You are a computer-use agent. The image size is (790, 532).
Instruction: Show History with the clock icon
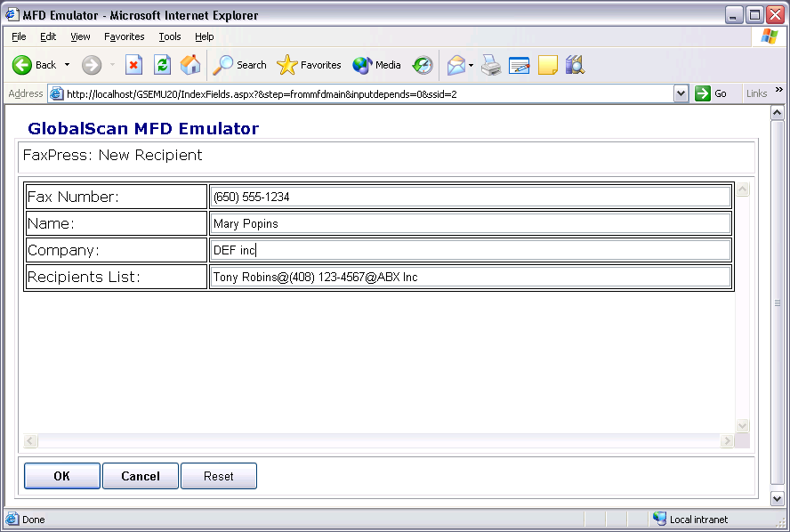point(423,65)
